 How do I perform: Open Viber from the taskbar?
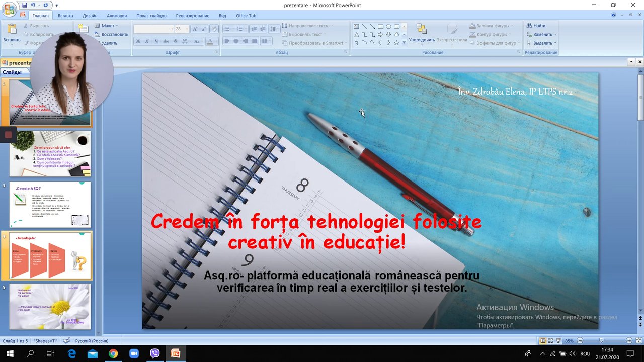(x=154, y=354)
